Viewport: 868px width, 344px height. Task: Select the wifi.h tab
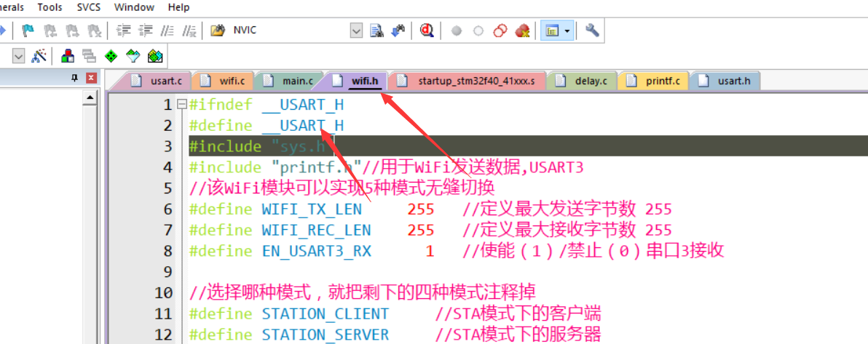[357, 81]
